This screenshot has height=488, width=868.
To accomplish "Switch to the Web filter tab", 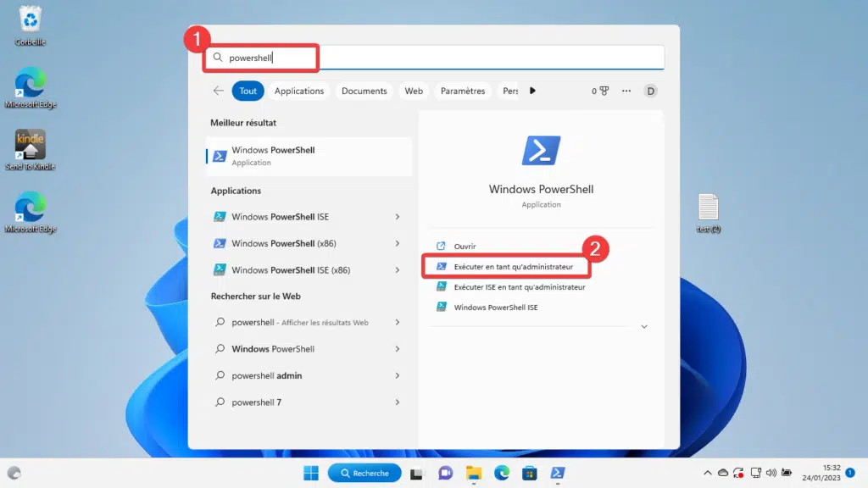I will [414, 91].
